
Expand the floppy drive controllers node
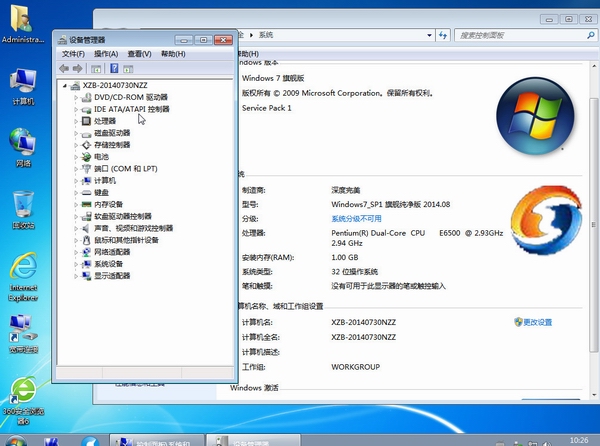76,216
